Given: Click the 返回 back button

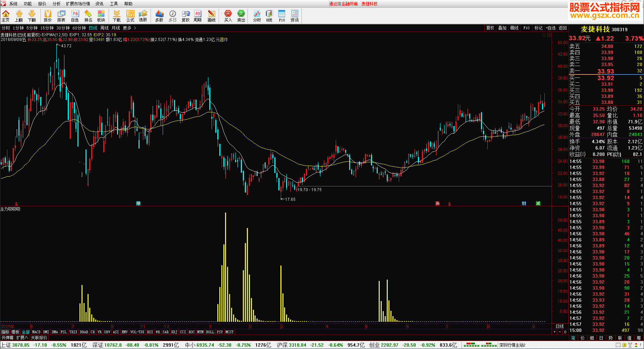Looking at the screenshot, I should point(563,28).
